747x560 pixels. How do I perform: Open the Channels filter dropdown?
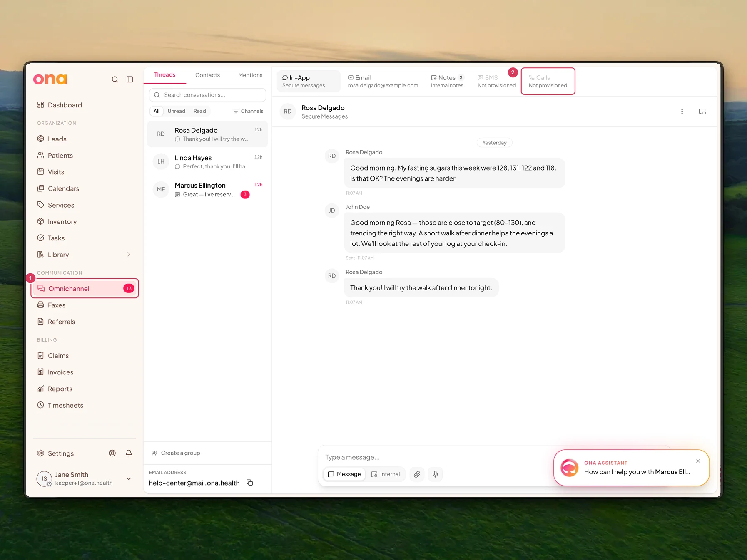(x=248, y=111)
